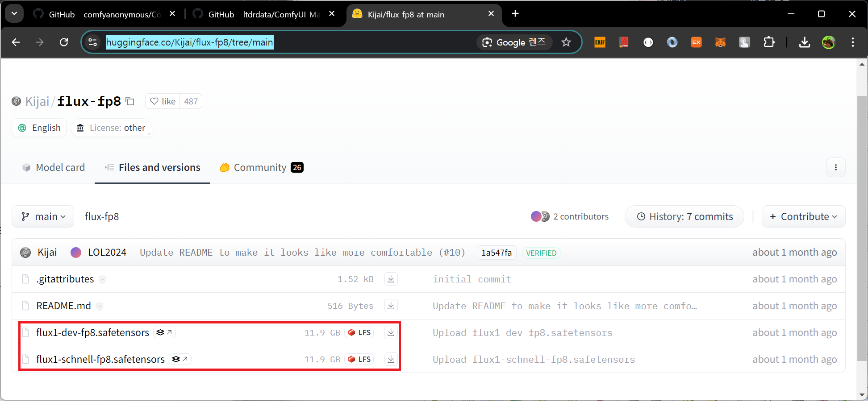Open the blue circle extension icon

[672, 42]
